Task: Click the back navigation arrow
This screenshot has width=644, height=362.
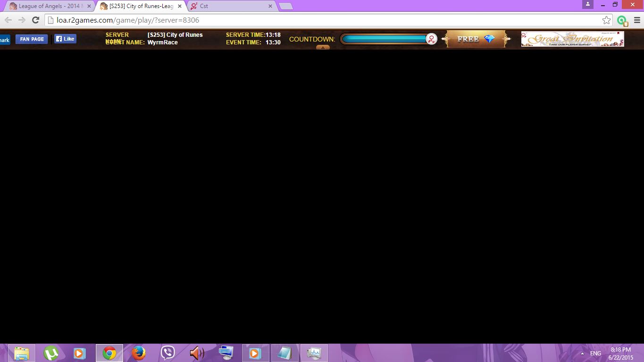Action: coord(8,20)
